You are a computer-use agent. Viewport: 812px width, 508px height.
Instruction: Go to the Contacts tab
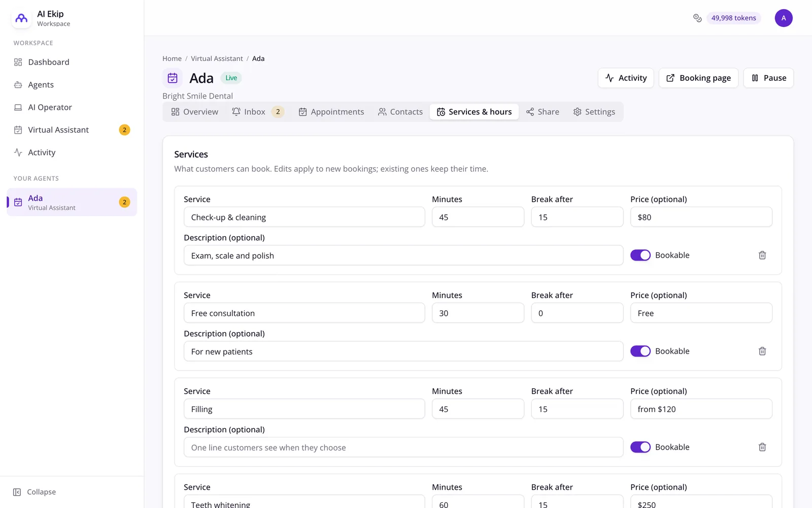(400, 112)
